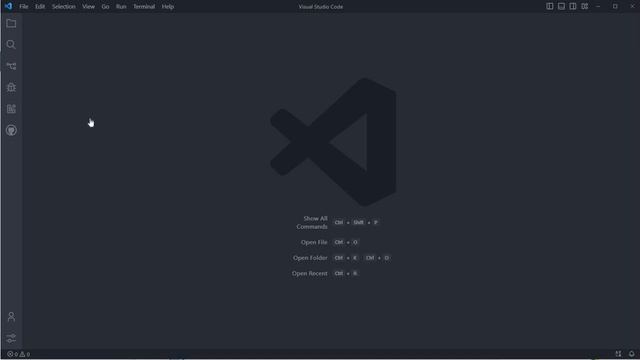This screenshot has height=360, width=640.
Task: Maximize the Visual Studio Code window
Action: point(615,6)
